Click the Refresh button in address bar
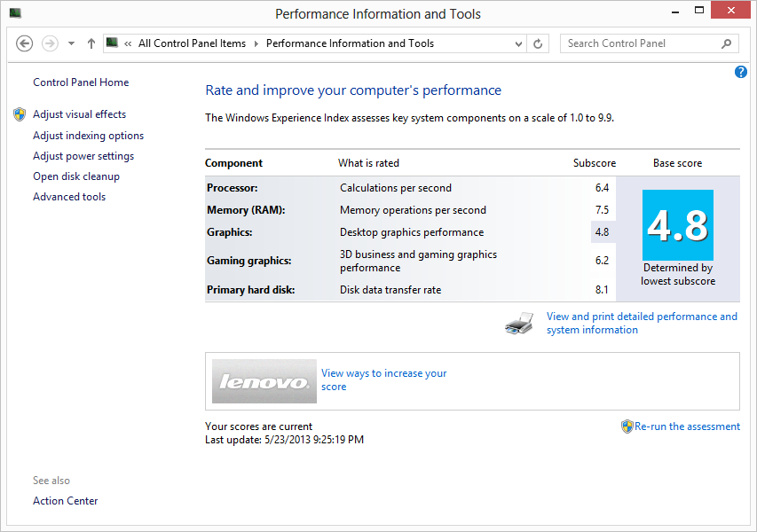The image size is (757, 532). [x=538, y=43]
